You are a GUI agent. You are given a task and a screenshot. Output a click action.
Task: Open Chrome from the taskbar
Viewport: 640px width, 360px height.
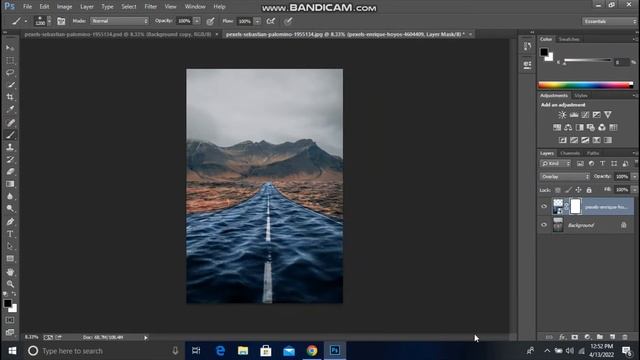(312, 351)
